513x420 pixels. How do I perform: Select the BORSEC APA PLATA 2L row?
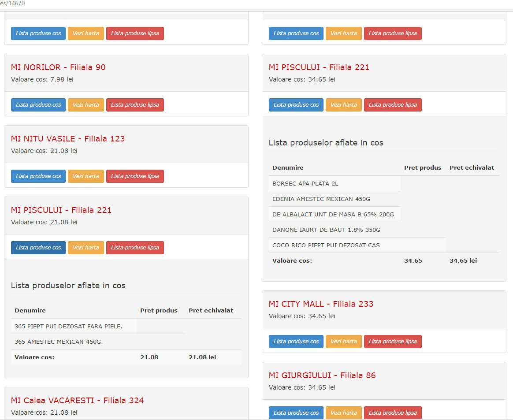pyautogui.click(x=335, y=183)
